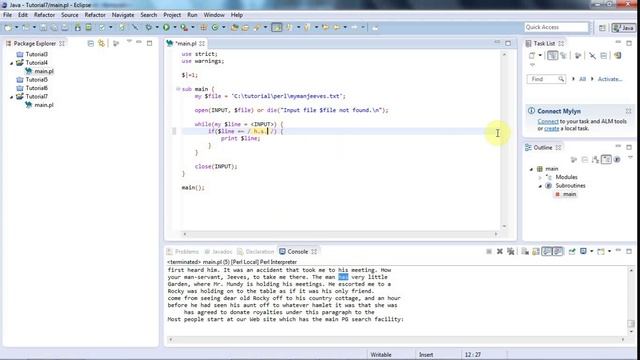This screenshot has width=640, height=360.
Task: Collapse Subroutines node in Outline
Action: pos(540,186)
